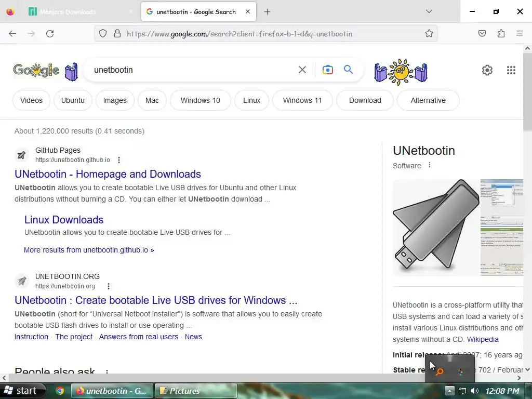
Task: Click the UNETBOOTIN.ORG site favicon
Action: [x=22, y=281]
